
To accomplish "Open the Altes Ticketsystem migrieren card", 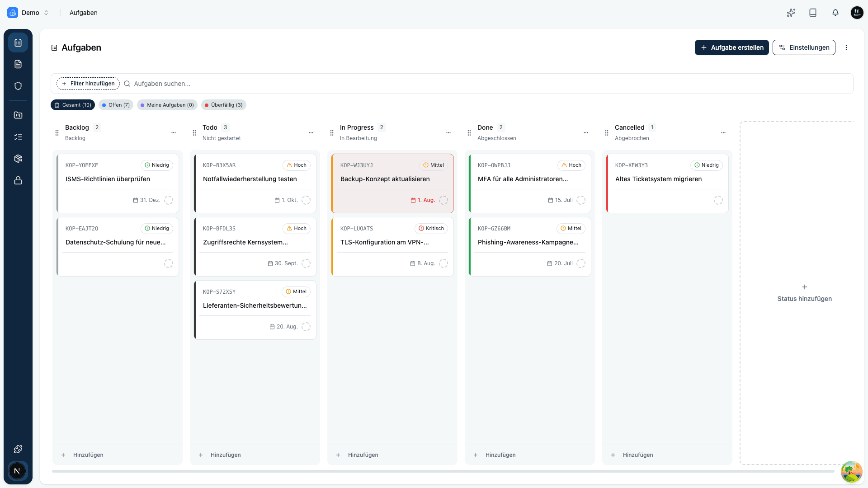I will click(x=667, y=183).
